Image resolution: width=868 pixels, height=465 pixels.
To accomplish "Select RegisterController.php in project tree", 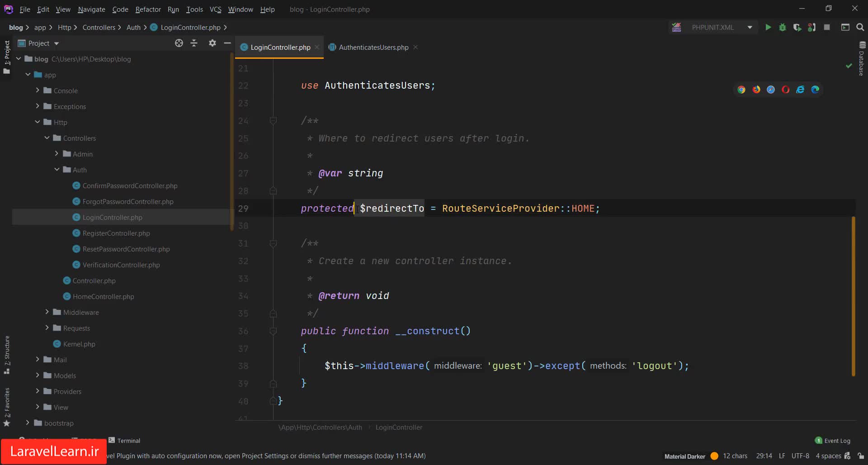I will 116,233.
